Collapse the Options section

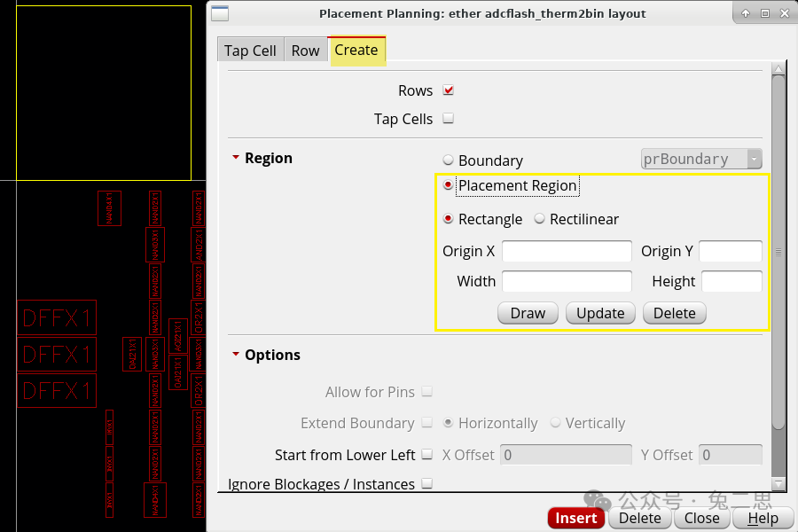pos(236,354)
